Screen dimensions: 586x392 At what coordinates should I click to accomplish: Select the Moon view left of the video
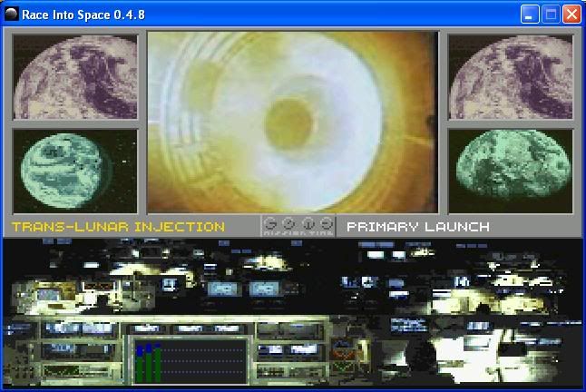(x=75, y=77)
